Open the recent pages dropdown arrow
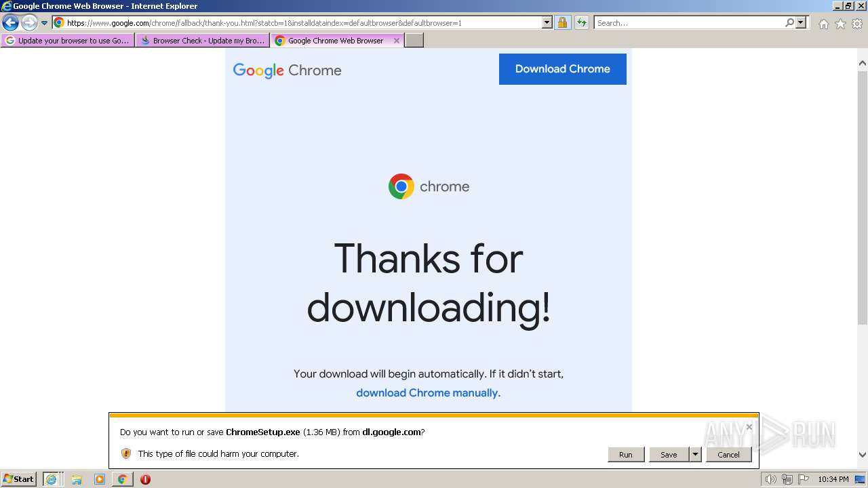The width and height of the screenshot is (868, 488). pyautogui.click(x=45, y=23)
